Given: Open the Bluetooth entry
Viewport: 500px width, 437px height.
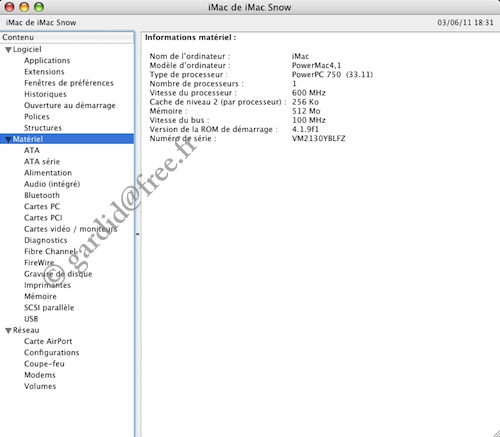Looking at the screenshot, I should [x=42, y=195].
